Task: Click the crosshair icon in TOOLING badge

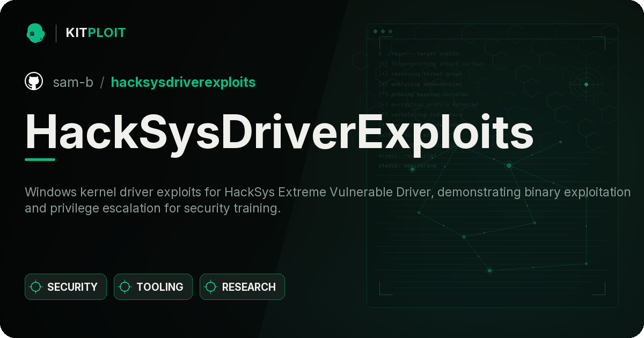Action: pyautogui.click(x=125, y=287)
